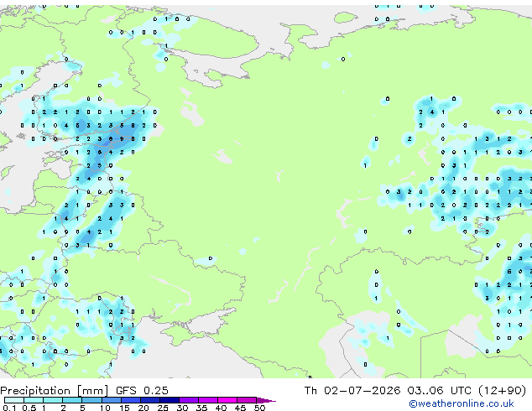The image size is (532, 411).
Task: Open the weatheronline.co.uk copyright link
Action: 461,403
